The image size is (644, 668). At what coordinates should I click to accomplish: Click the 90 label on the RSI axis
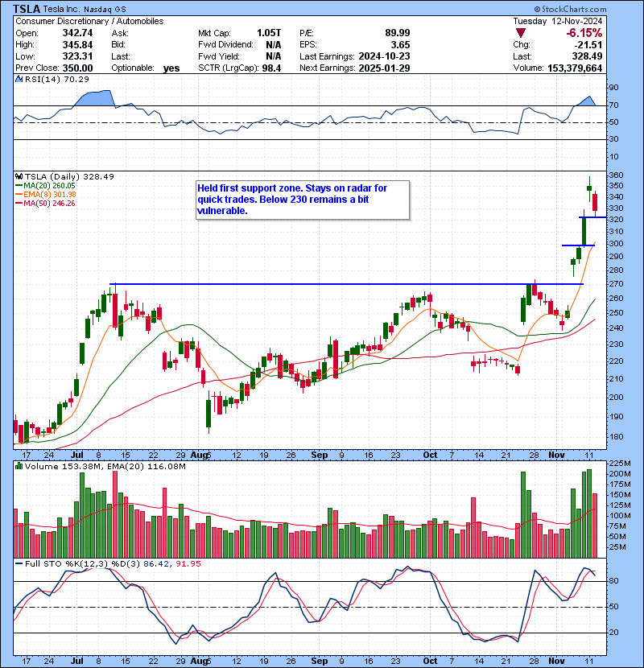pyautogui.click(x=613, y=88)
